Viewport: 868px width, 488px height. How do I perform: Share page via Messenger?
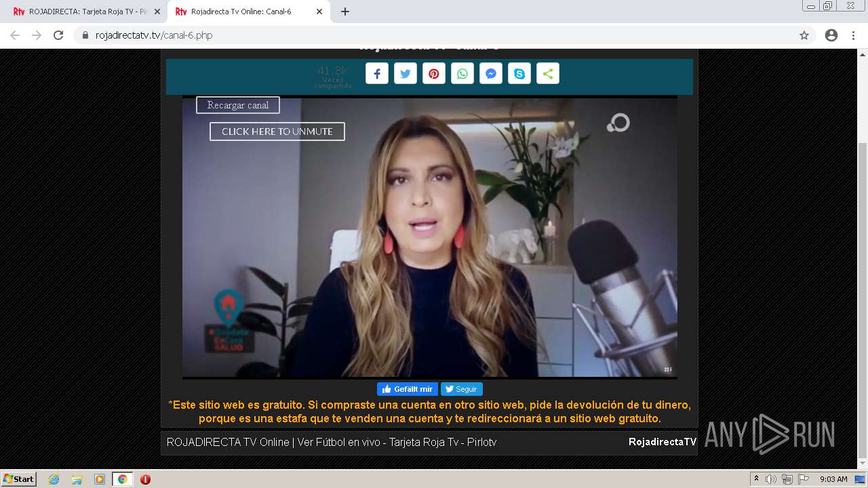click(491, 74)
